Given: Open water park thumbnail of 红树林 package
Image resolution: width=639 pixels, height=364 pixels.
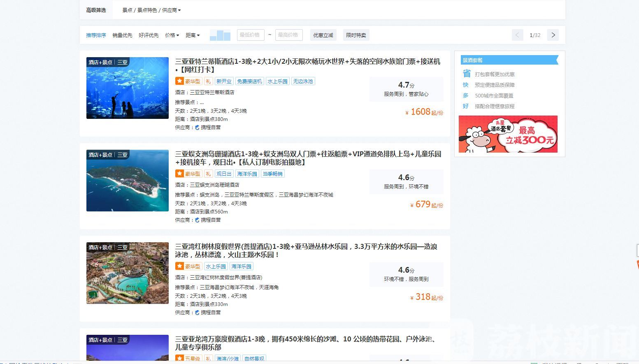Looking at the screenshot, I should [x=128, y=273].
